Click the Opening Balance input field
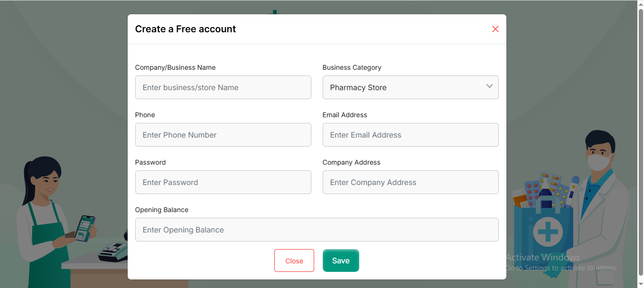 click(317, 230)
